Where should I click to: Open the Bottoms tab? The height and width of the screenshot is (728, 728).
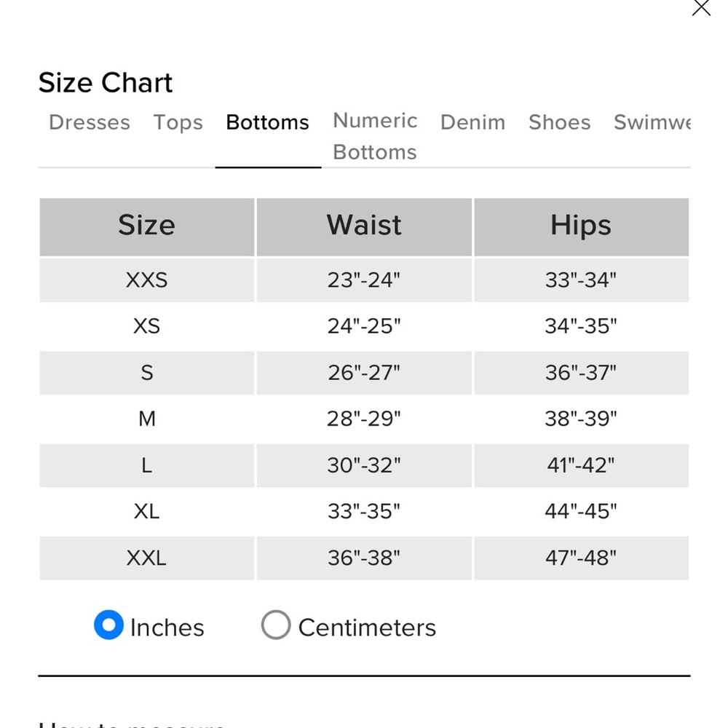267,122
